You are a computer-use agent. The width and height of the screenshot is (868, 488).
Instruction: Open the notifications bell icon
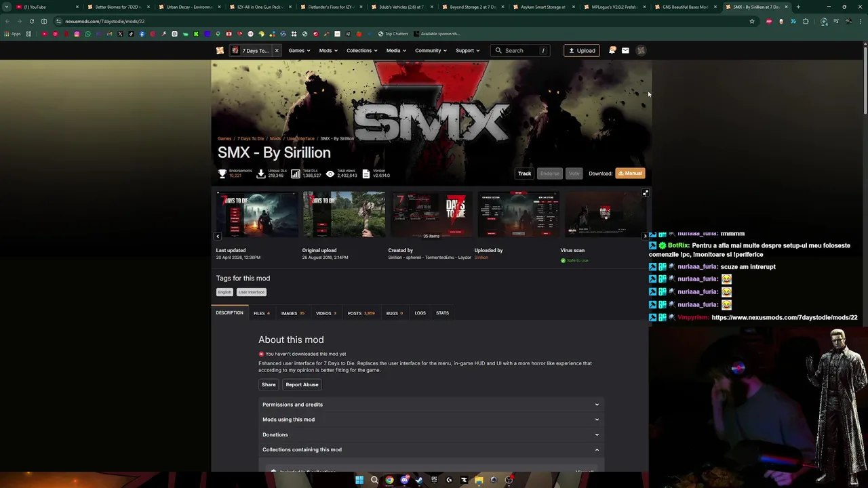click(612, 51)
